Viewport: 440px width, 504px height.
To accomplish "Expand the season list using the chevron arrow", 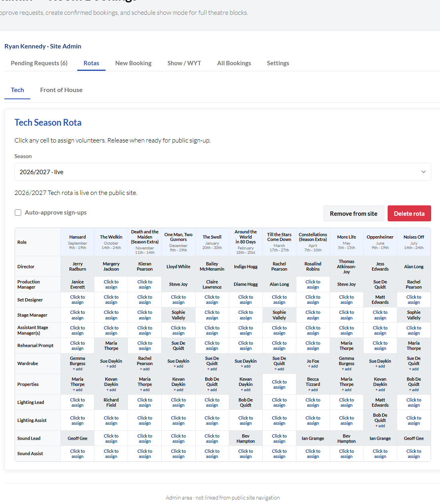I will click(424, 172).
